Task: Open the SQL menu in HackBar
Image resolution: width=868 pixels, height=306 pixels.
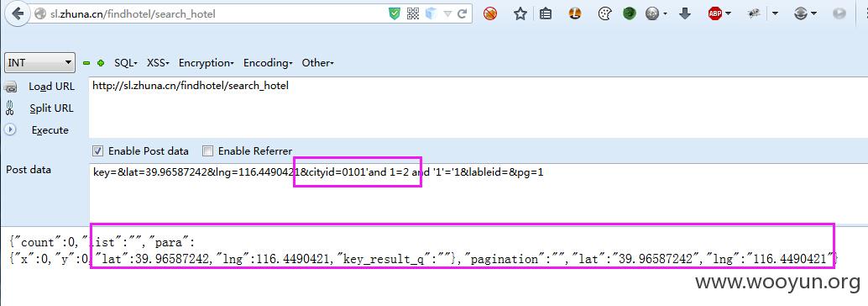Action: (126, 63)
